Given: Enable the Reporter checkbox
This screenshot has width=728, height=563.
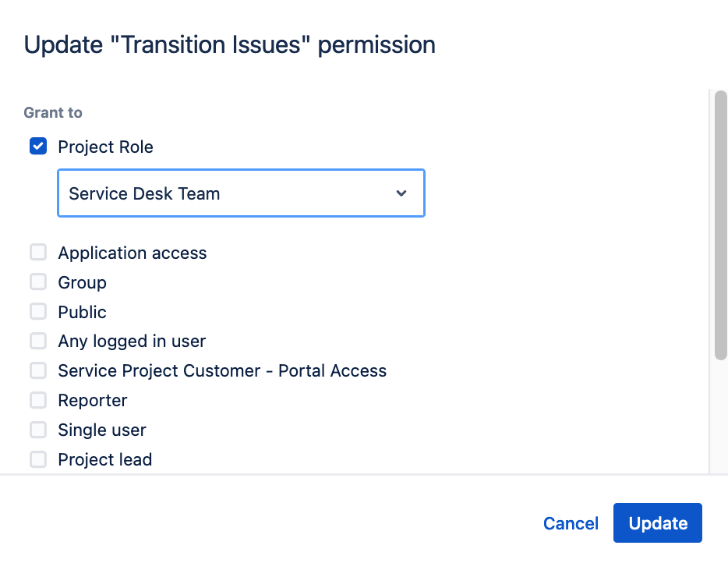Looking at the screenshot, I should click(38, 400).
